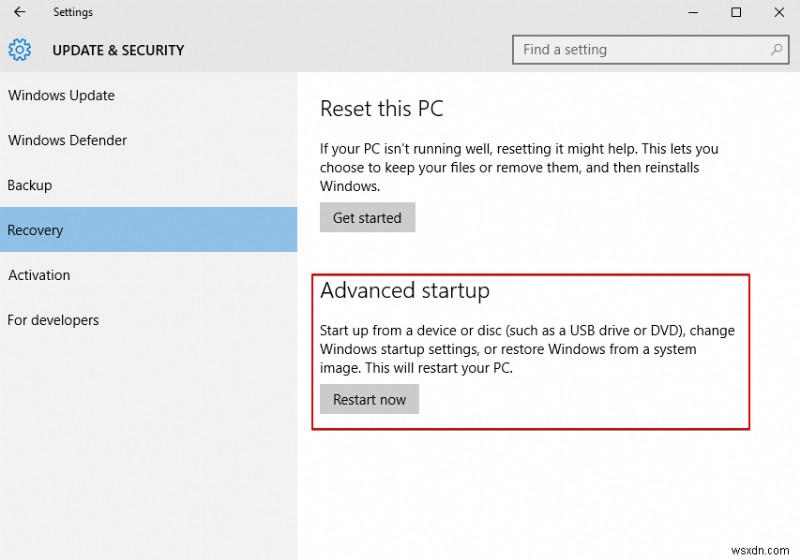The height and width of the screenshot is (560, 800).
Task: Click the Update & Security gear icon
Action: coord(19,50)
